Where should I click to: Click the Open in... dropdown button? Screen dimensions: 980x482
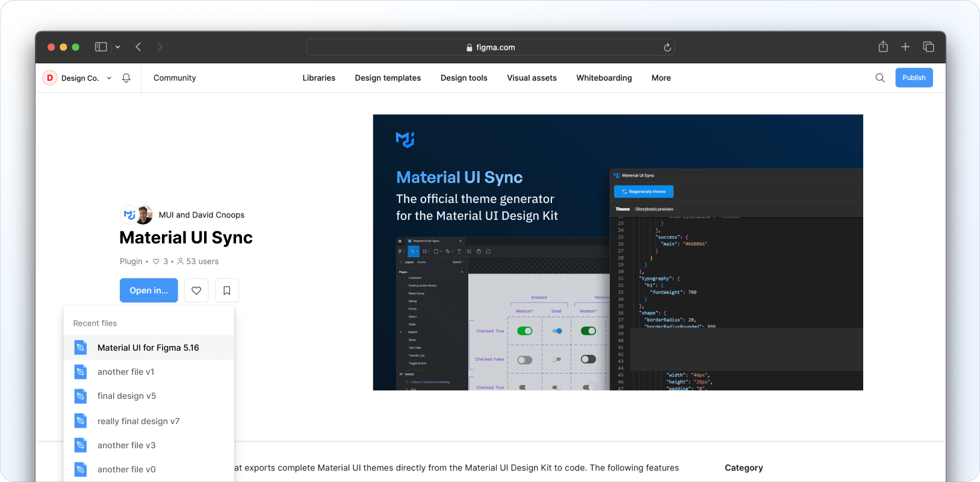click(x=149, y=290)
